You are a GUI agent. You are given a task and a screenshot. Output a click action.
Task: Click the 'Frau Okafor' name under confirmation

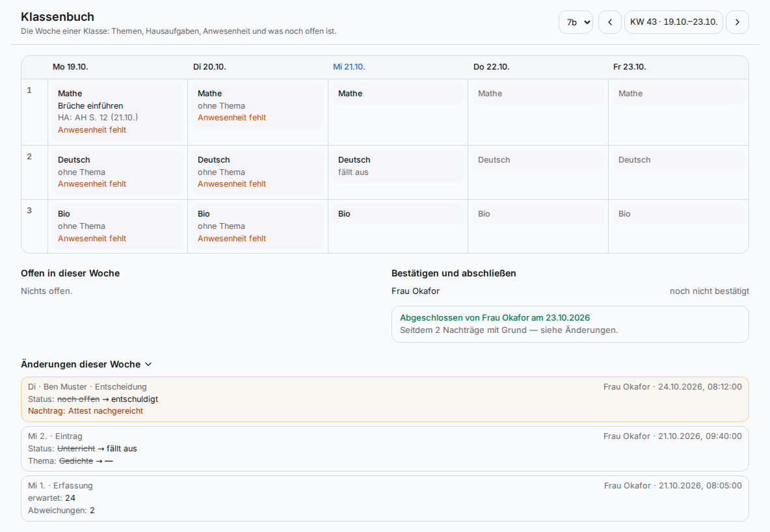pyautogui.click(x=416, y=291)
